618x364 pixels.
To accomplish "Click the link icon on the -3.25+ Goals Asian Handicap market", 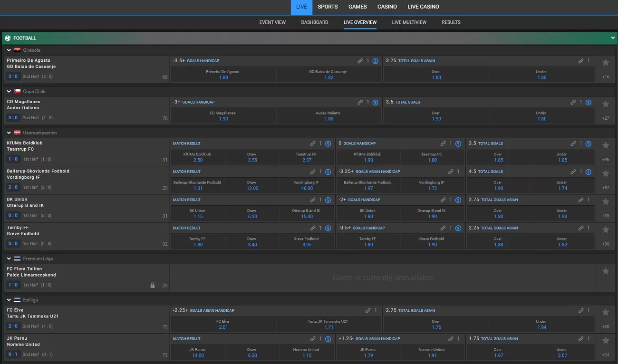I will pyautogui.click(x=451, y=172).
